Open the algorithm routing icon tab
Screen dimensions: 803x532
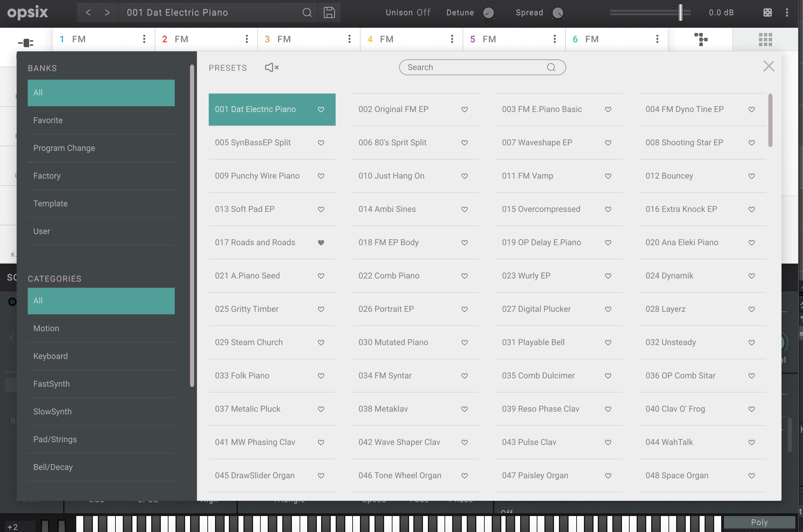tap(700, 39)
